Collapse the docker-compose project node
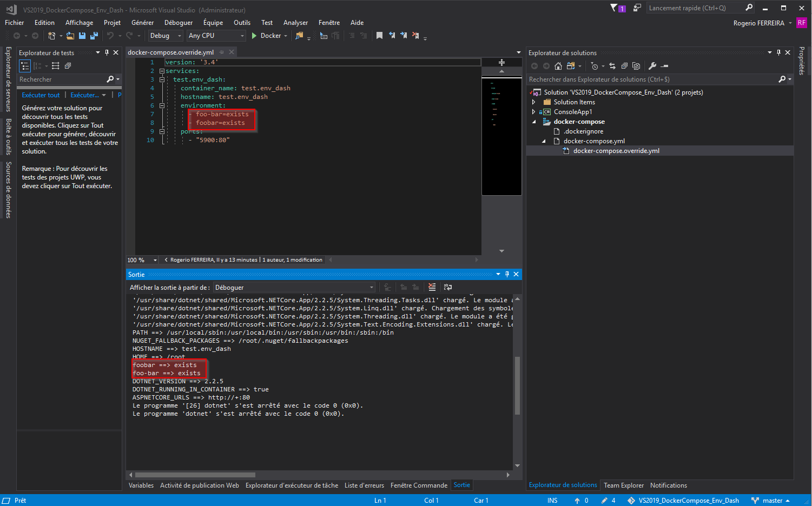 (534, 122)
